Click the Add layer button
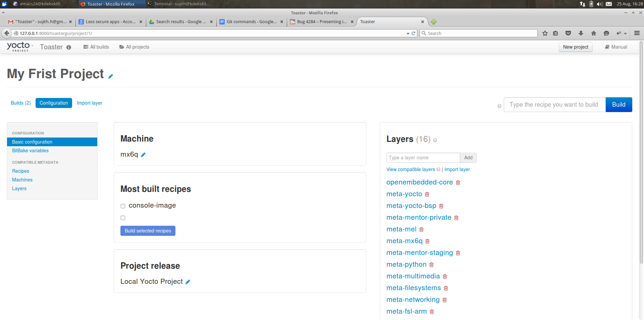Image resolution: width=644 pixels, height=320 pixels. 468,158
